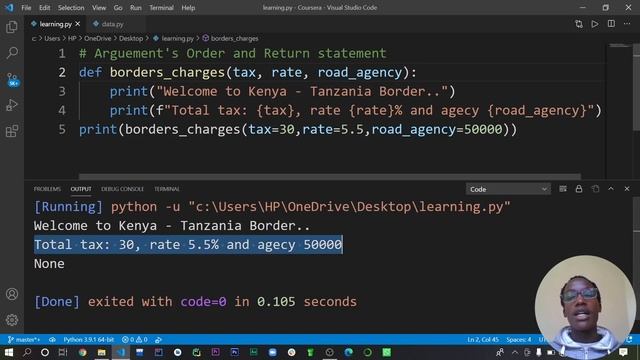Open the Go menu
This screenshot has width=640, height=360.
[x=118, y=8]
